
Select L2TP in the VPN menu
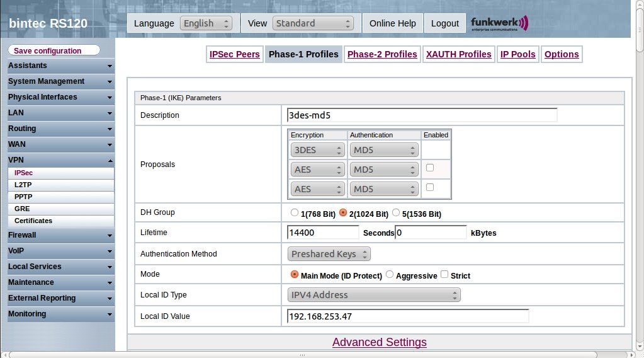pos(23,185)
